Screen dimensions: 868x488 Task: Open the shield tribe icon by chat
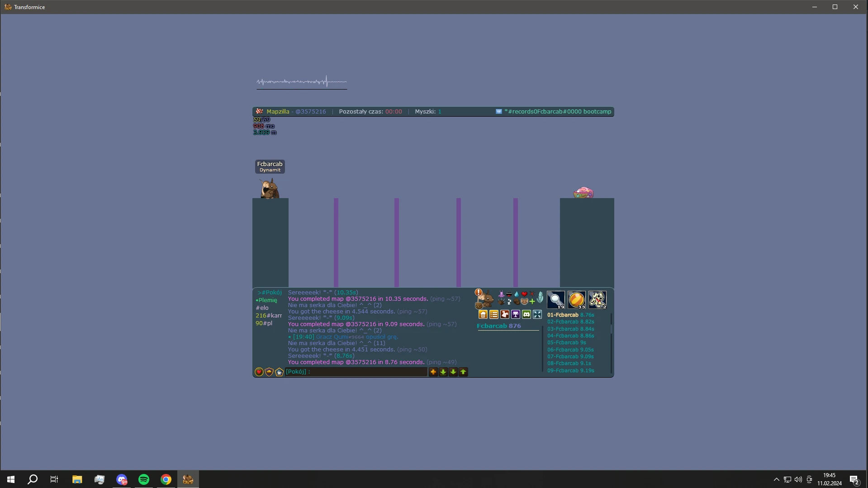(269, 372)
